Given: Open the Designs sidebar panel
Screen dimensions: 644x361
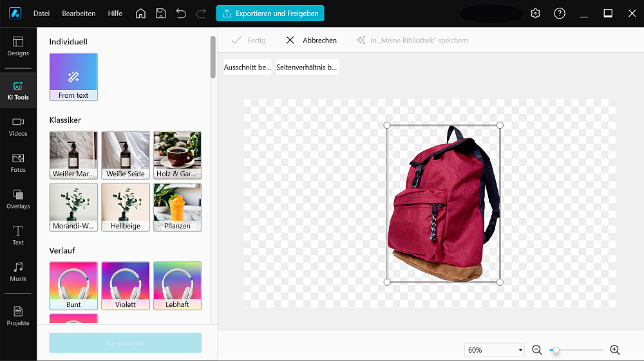Looking at the screenshot, I should coord(18,46).
